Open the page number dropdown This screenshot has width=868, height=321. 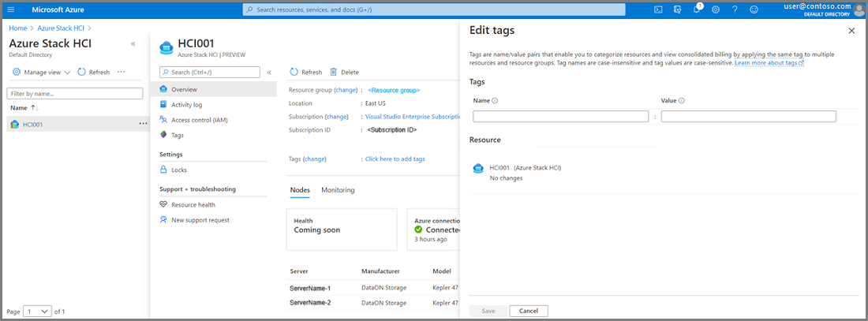tap(38, 312)
